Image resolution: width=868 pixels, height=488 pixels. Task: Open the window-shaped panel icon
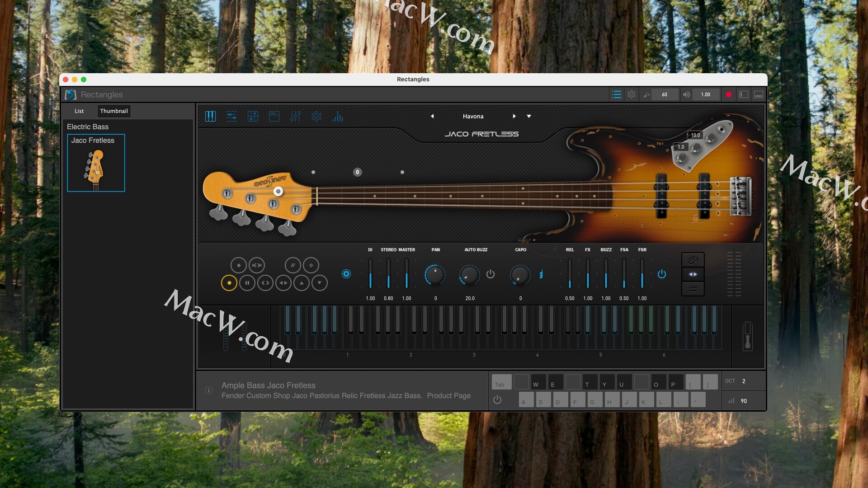274,117
